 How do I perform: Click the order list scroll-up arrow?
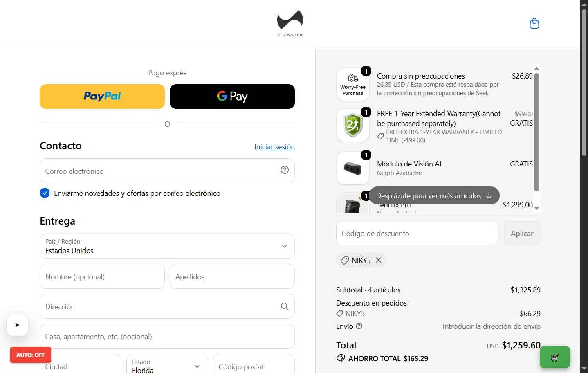click(x=537, y=68)
